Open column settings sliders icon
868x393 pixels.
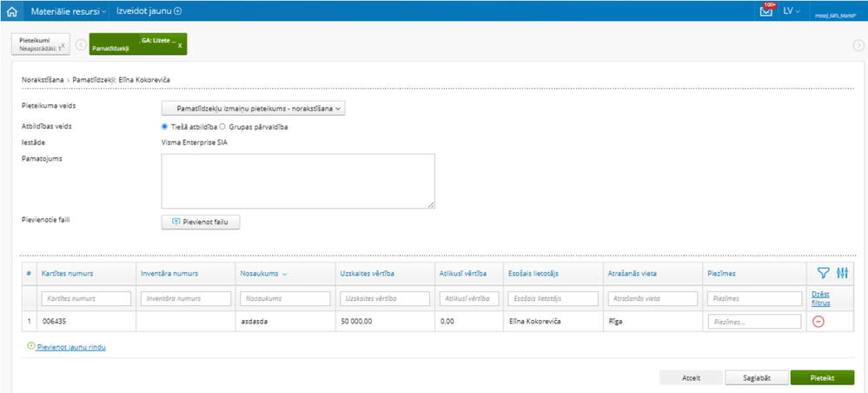coord(843,272)
